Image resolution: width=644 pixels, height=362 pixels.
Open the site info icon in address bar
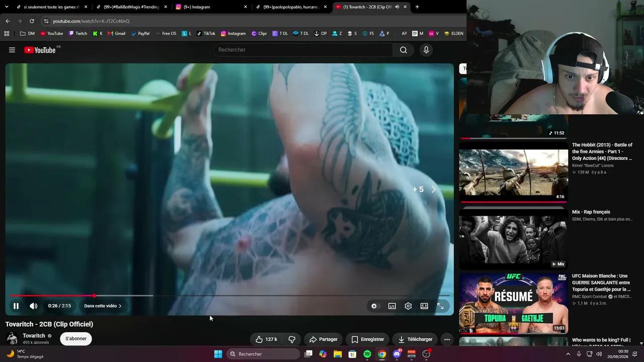point(46,21)
